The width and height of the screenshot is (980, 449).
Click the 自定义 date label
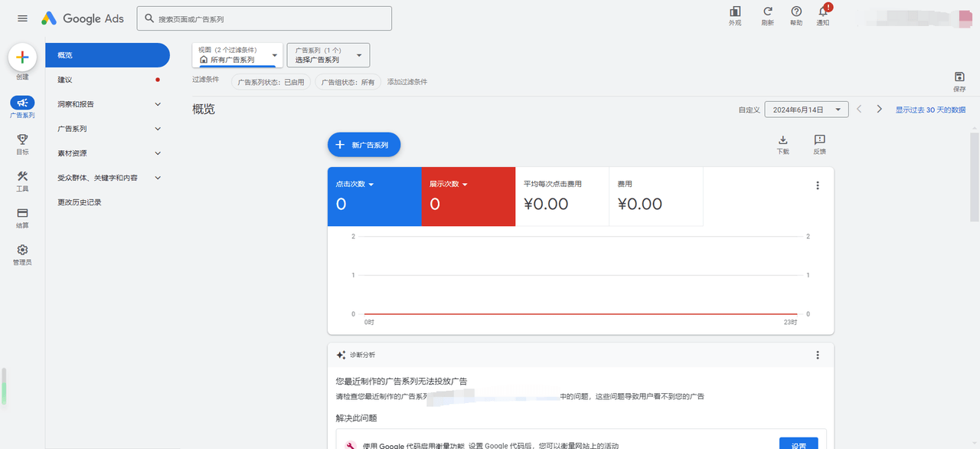[749, 110]
